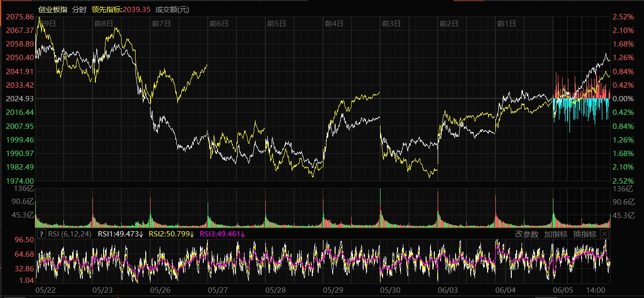Select the 前5日 day marker
Image resolution: width=644 pixels, height=298 pixels.
(276, 23)
